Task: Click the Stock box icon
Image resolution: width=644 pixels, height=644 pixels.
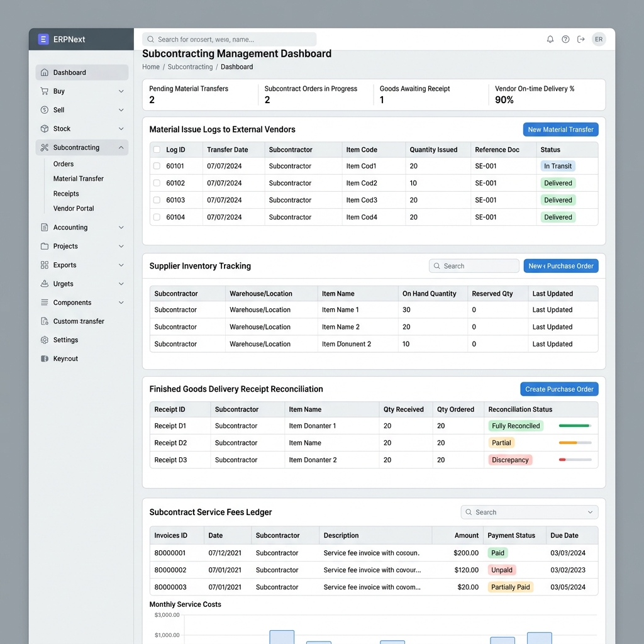Action: 45,128
